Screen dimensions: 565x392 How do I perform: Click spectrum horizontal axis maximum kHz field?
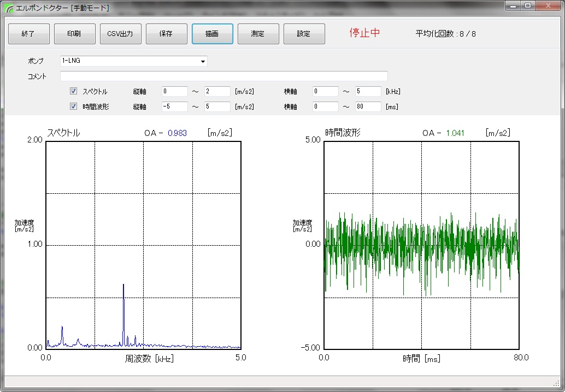[368, 91]
